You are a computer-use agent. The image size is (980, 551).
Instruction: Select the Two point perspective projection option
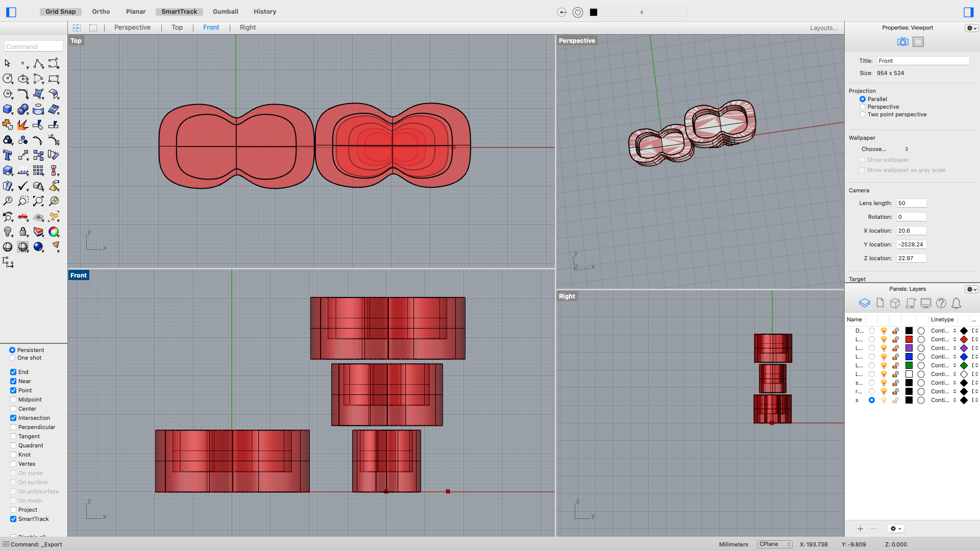coord(863,114)
